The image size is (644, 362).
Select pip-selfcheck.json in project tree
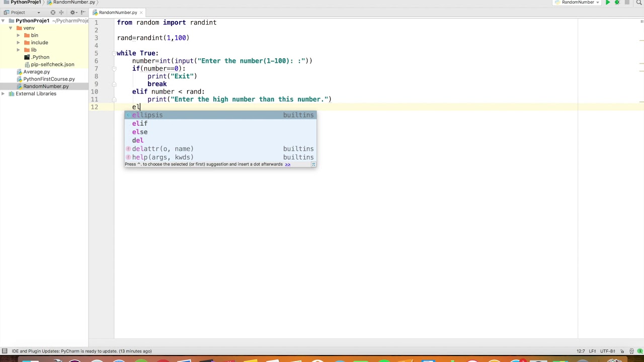click(49, 64)
